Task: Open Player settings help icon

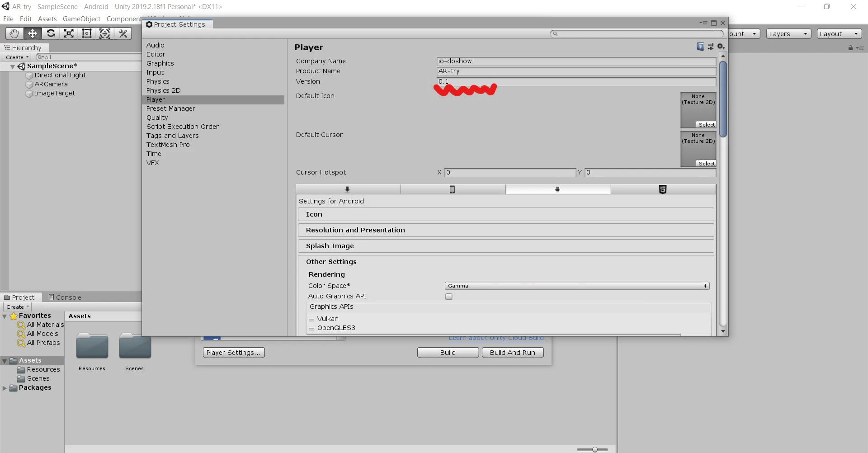Action: pos(700,47)
